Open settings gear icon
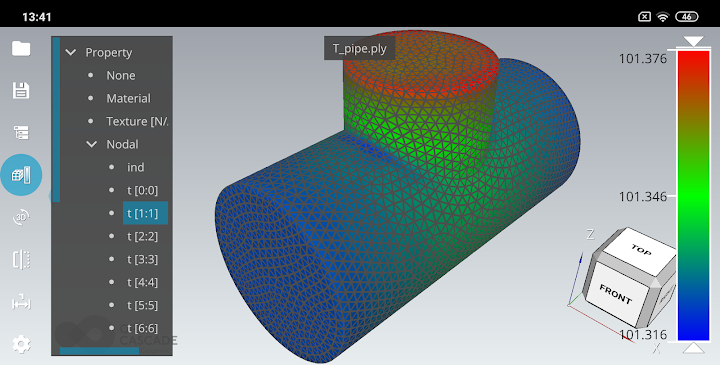Viewport: 720px width, 365px height. pyautogui.click(x=21, y=344)
